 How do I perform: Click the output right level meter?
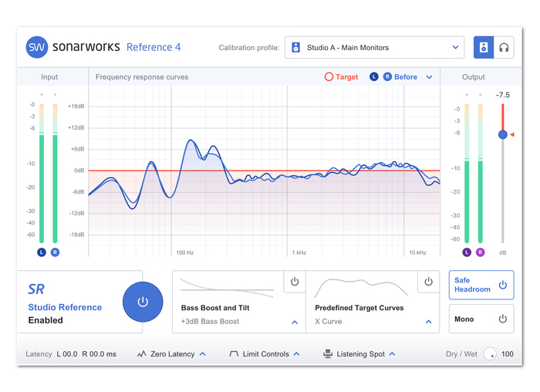pyautogui.click(x=480, y=173)
